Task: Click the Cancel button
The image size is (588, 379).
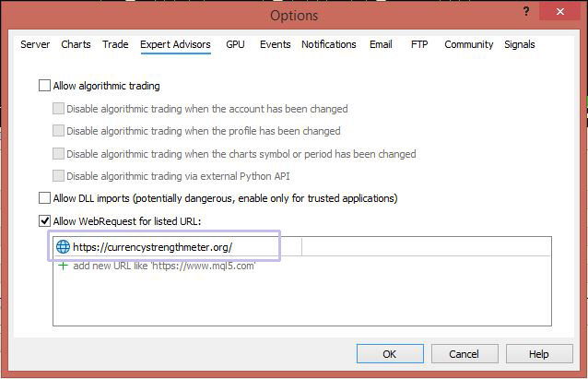Action: point(464,354)
